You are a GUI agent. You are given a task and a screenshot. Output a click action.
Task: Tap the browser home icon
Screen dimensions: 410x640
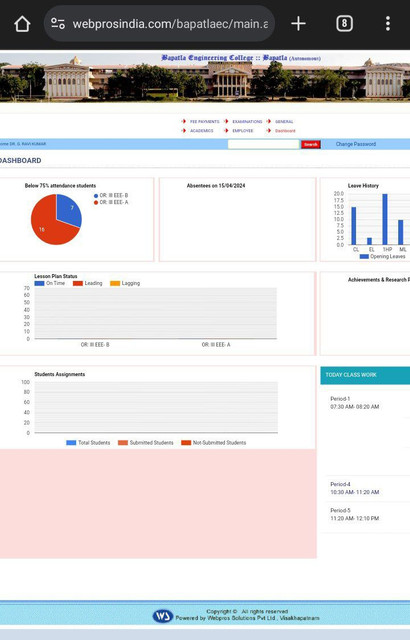[x=22, y=24]
